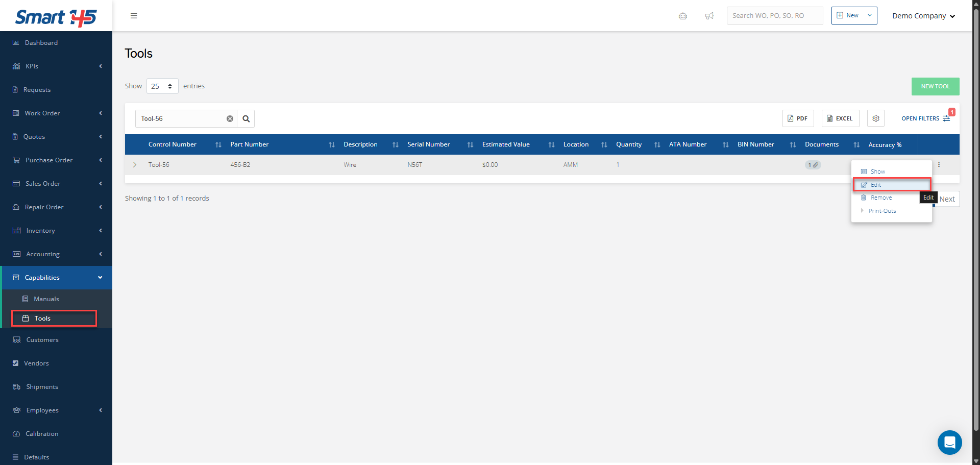Click the NEW TOOL button
Screen dimensions: 980x465
click(935, 87)
